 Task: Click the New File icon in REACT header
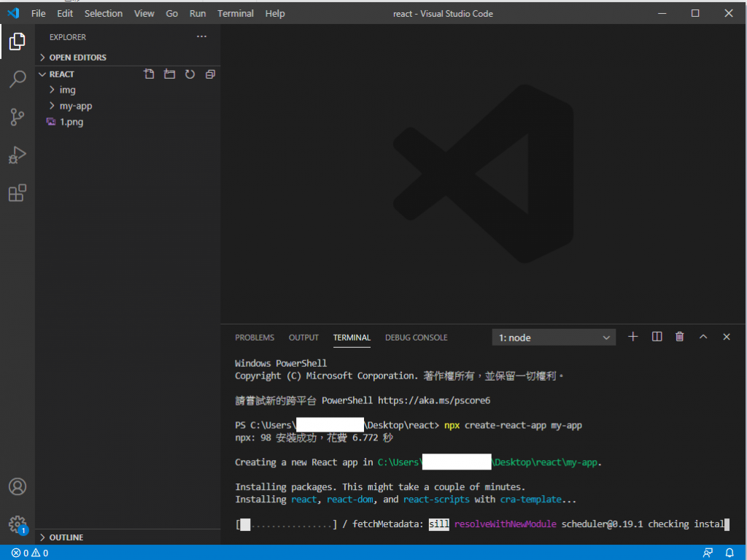[149, 74]
